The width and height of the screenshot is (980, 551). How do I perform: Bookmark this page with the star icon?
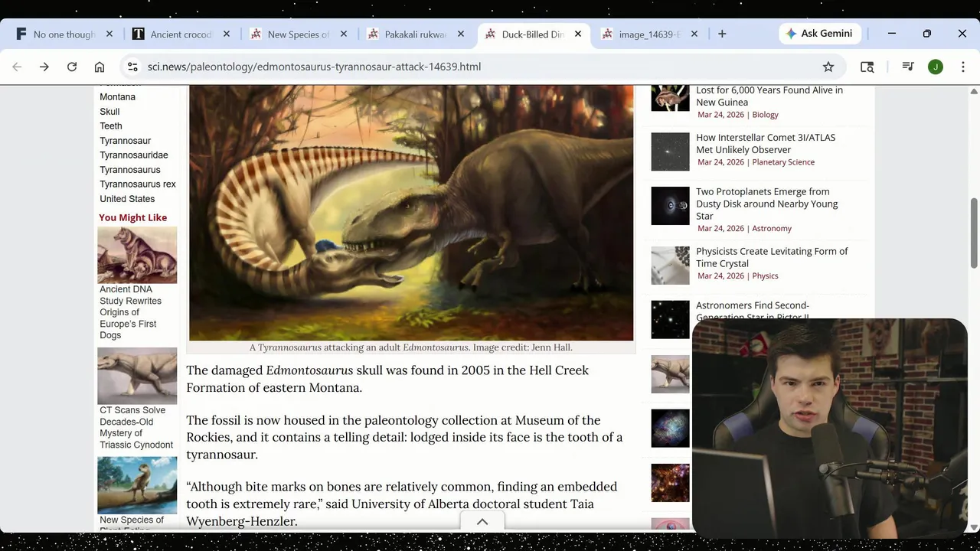click(828, 67)
